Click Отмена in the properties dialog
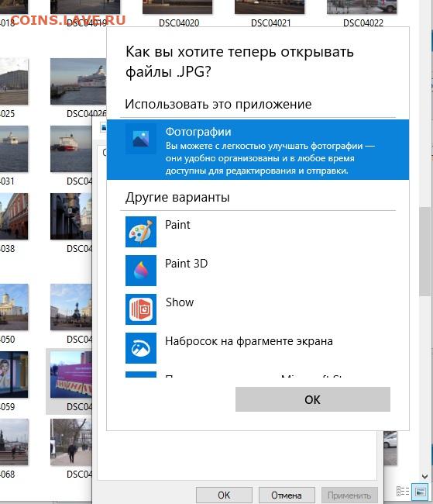433x504 pixels. click(286, 495)
